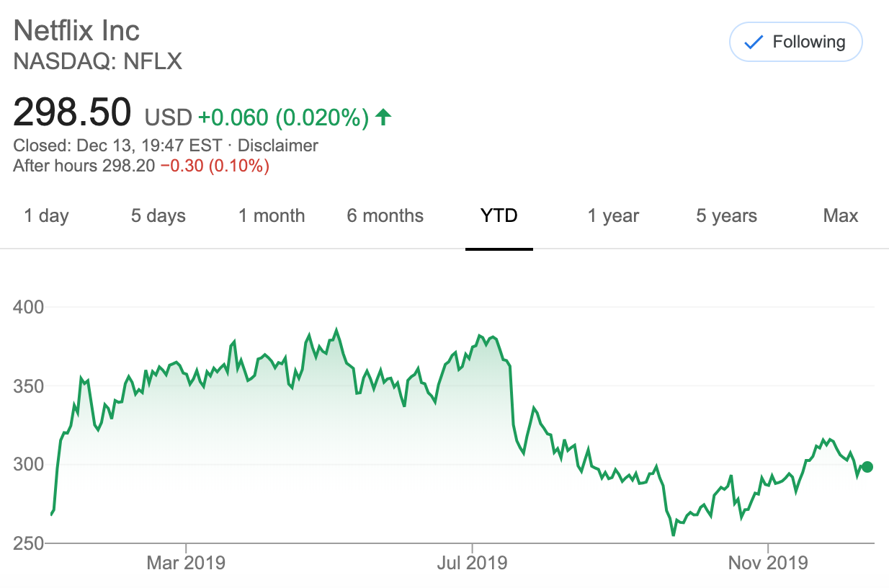Switch to the 6 months range

[x=385, y=215]
